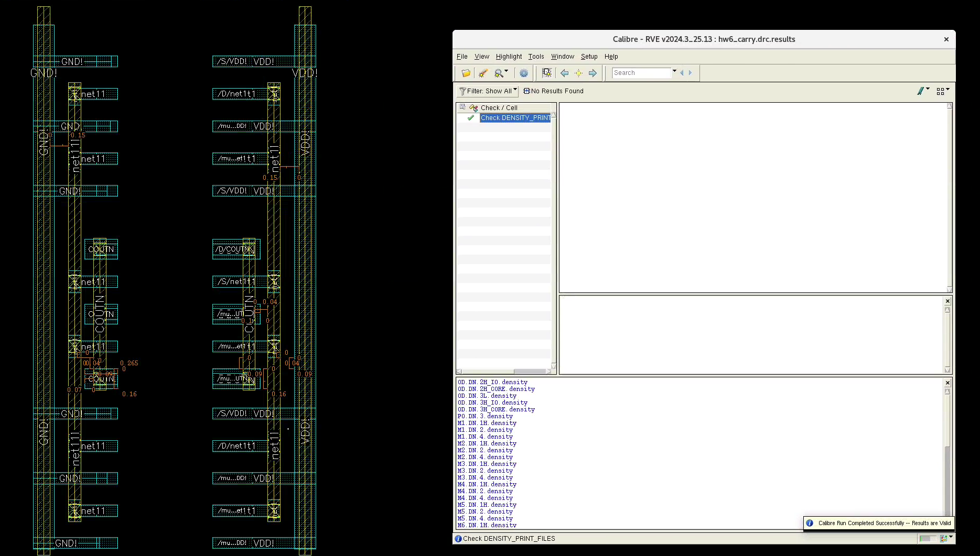Expand the Search field history dropdown
The height and width of the screenshot is (556, 980).
pos(674,71)
